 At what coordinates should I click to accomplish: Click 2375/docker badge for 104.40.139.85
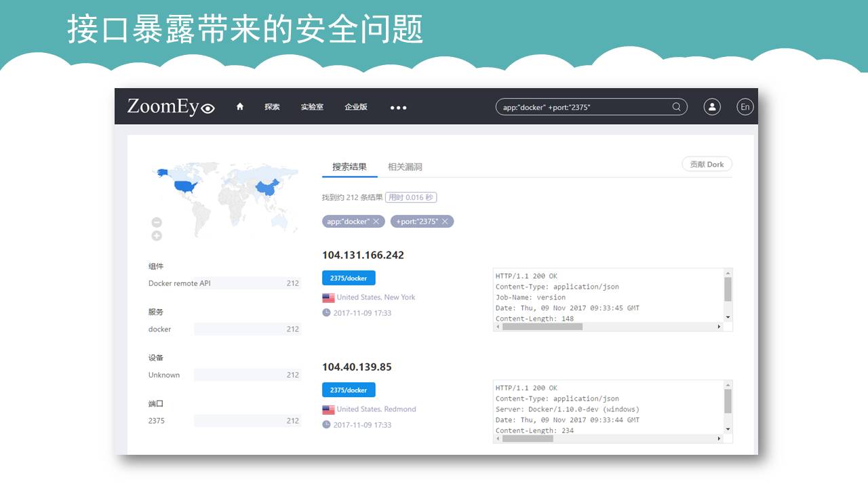coord(349,390)
